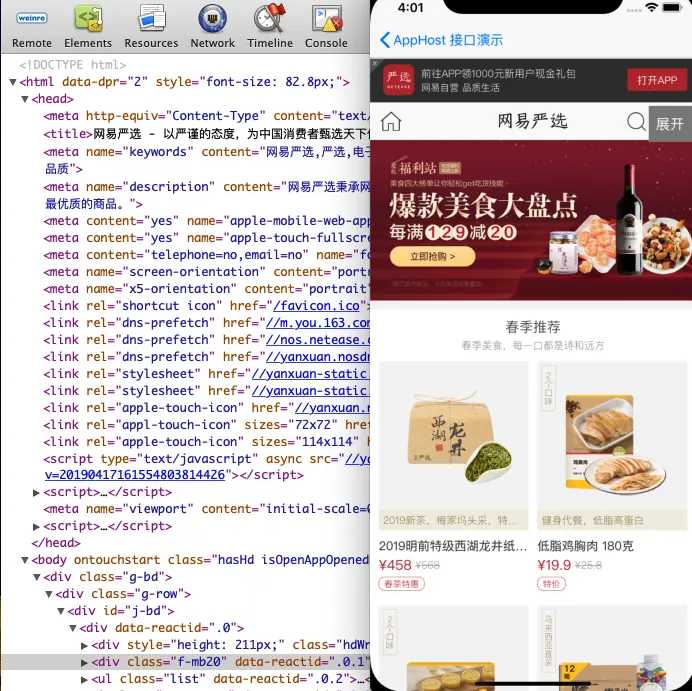Select the meta telephone=no node

tap(207, 255)
